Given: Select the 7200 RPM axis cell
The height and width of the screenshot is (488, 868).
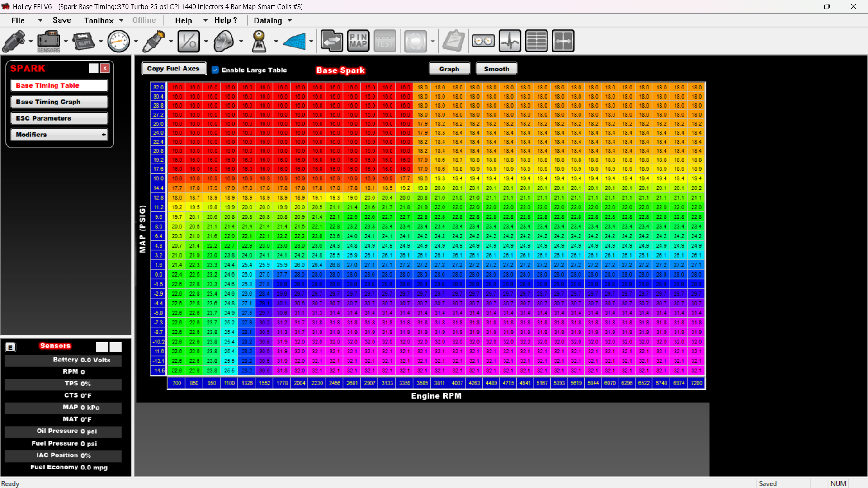Looking at the screenshot, I should coord(696,383).
